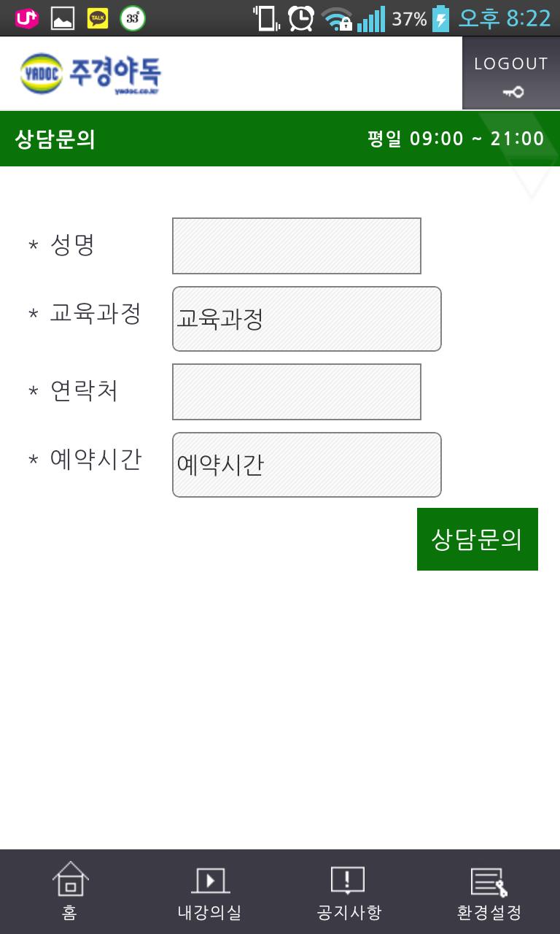Open 내강의실 video player icon
This screenshot has width=560, height=934.
[210, 880]
